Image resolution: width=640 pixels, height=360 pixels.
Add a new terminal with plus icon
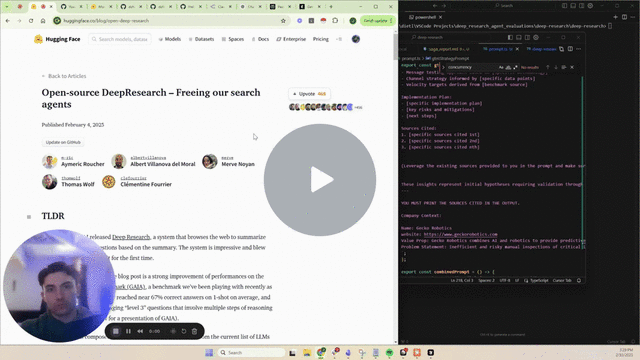pos(616,17)
